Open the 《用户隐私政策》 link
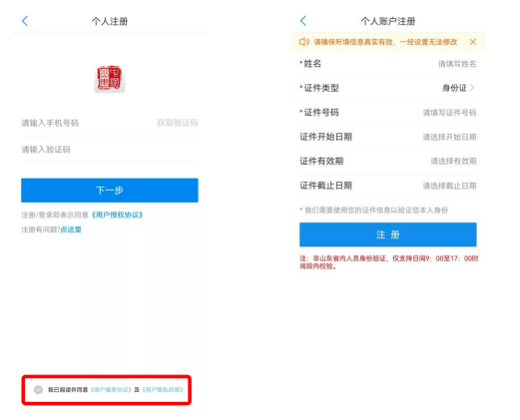This screenshot has width=520, height=420. click(163, 390)
